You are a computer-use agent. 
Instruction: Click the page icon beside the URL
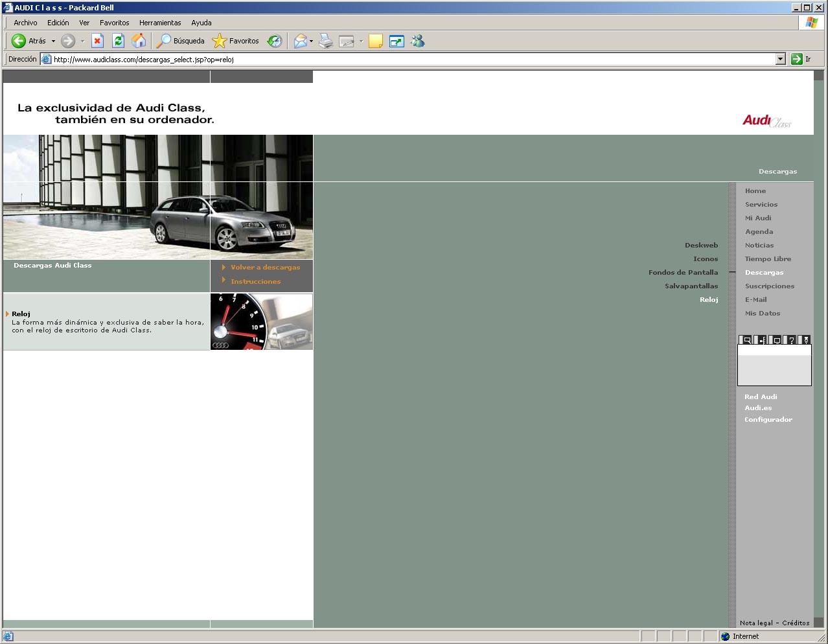[x=46, y=59]
